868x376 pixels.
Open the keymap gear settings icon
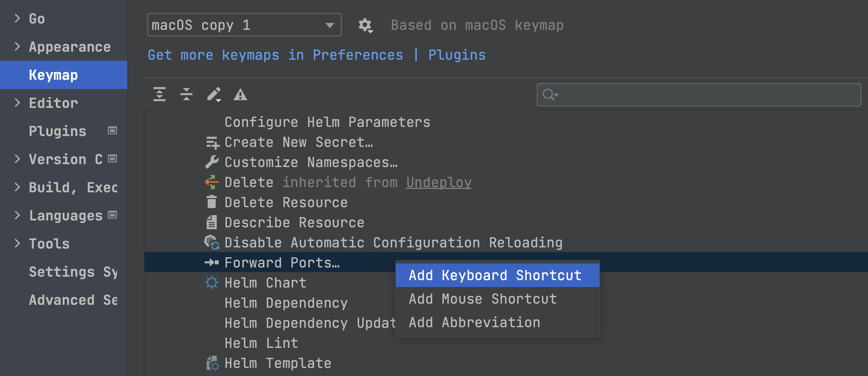(x=365, y=25)
